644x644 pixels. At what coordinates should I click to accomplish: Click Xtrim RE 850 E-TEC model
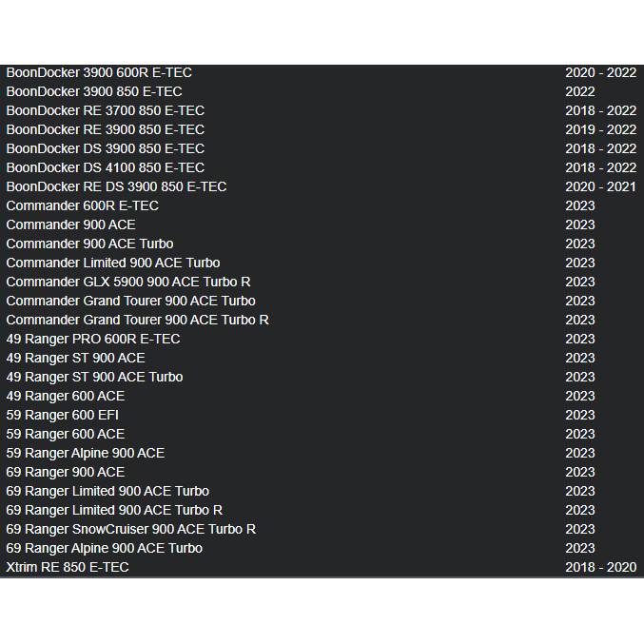68,567
